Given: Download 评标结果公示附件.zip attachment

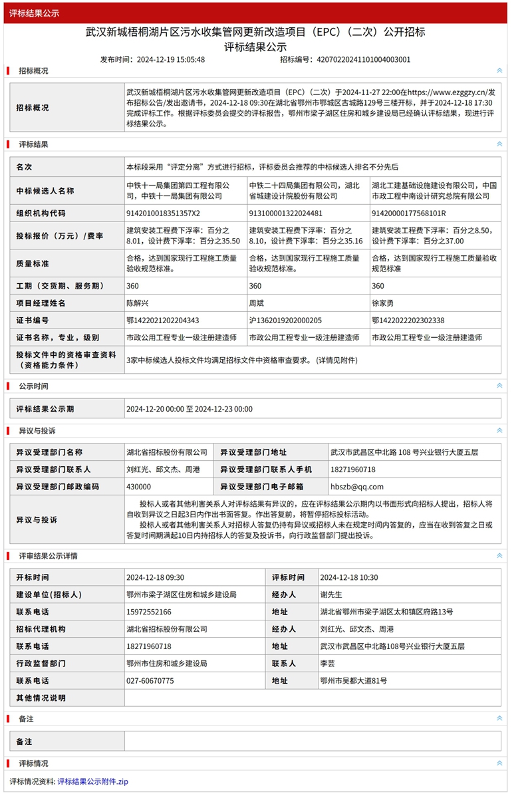Looking at the screenshot, I should click(x=92, y=781).
